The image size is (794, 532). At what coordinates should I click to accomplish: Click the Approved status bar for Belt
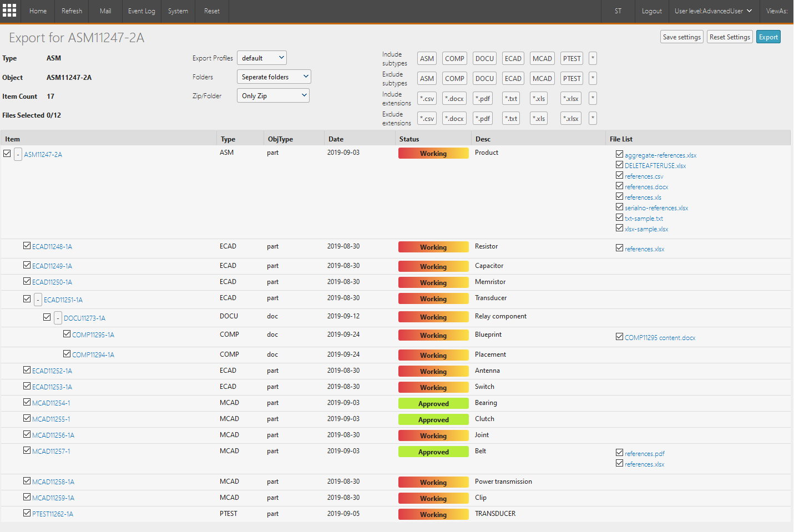pos(433,452)
